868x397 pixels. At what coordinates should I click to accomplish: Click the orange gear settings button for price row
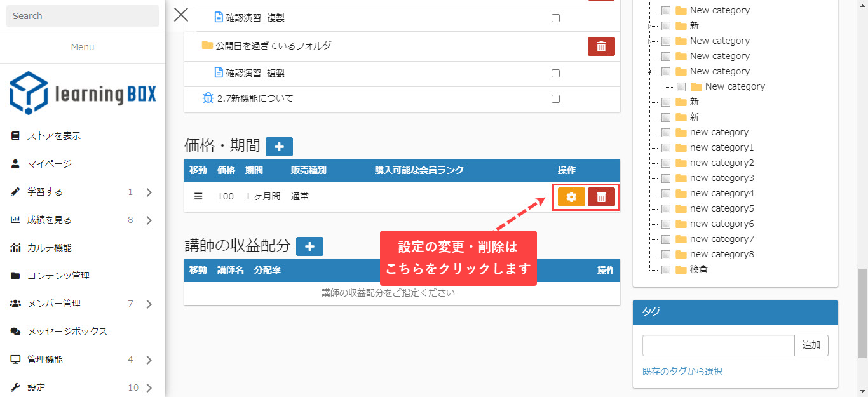(571, 197)
